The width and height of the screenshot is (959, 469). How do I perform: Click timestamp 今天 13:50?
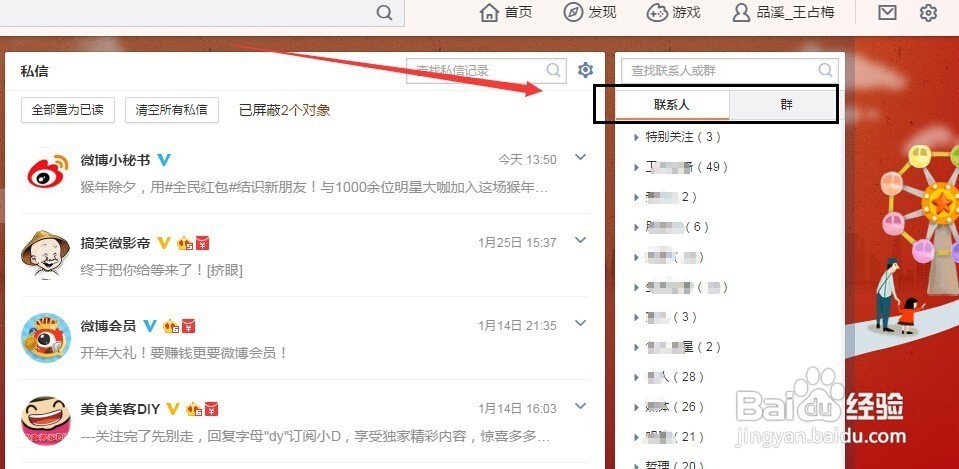tap(527, 160)
